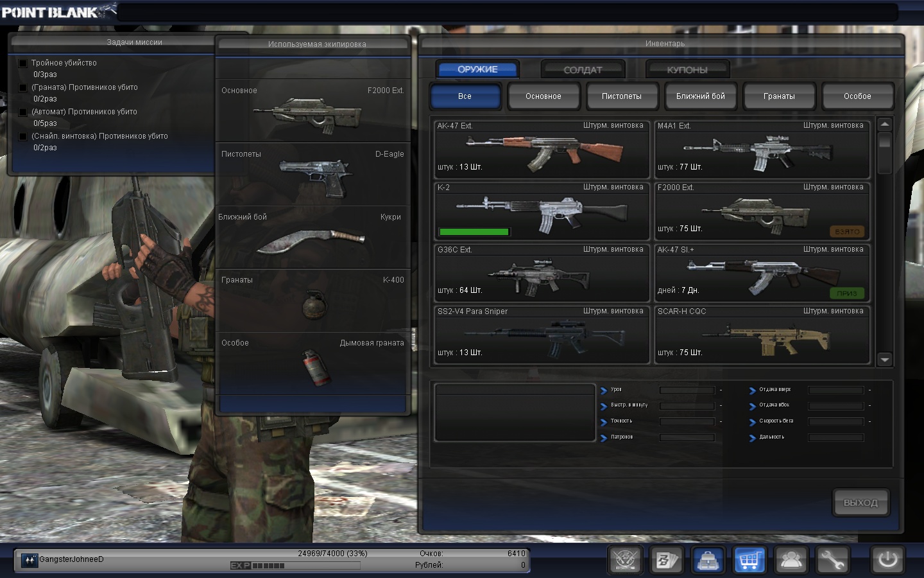Open the wrench settings icon

pyautogui.click(x=832, y=560)
